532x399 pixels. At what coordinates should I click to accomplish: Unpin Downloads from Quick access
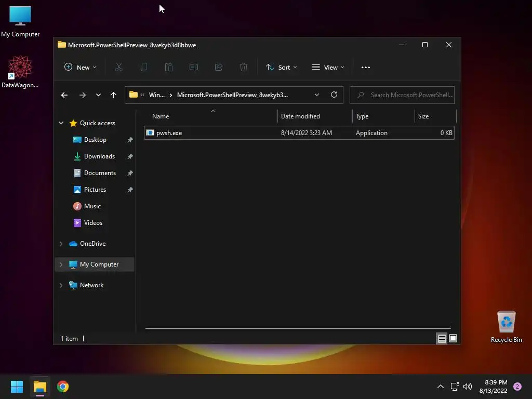(x=130, y=156)
